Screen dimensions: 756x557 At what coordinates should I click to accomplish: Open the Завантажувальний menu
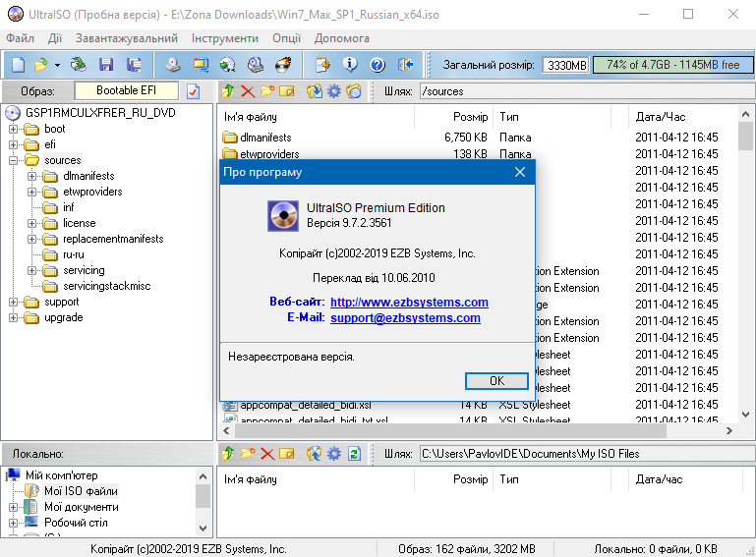[x=126, y=38]
